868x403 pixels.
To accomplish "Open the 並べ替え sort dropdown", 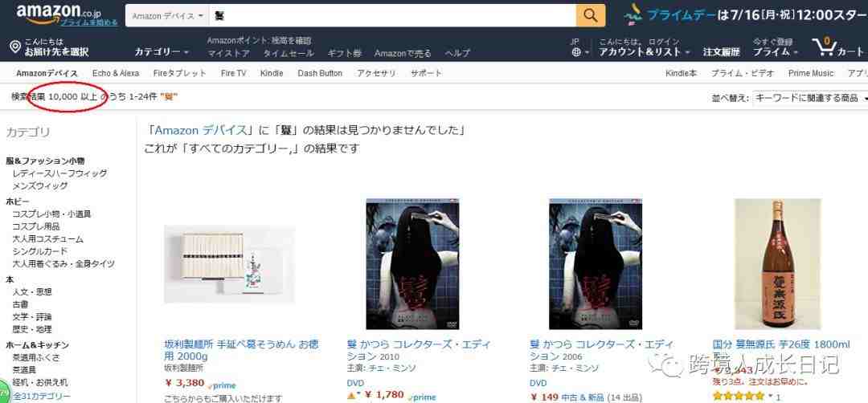I will pos(809,98).
